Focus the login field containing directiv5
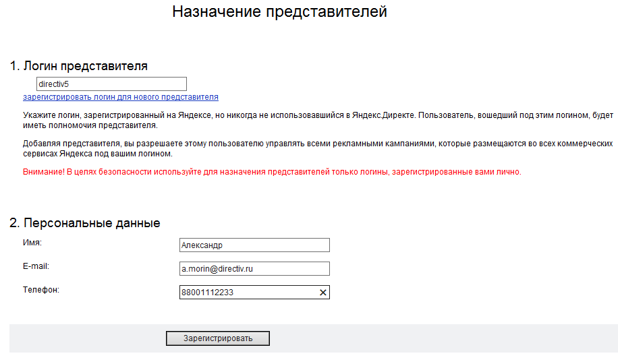 tap(111, 84)
